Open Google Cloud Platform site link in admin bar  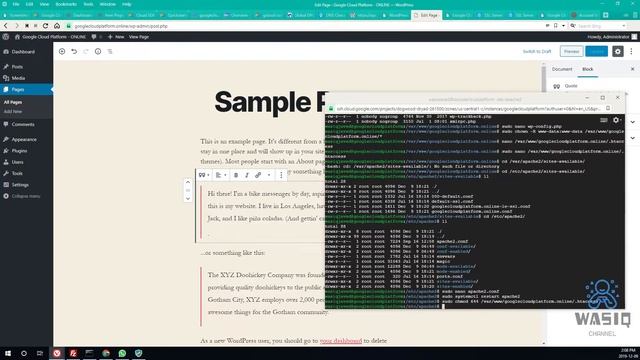tap(50, 37)
